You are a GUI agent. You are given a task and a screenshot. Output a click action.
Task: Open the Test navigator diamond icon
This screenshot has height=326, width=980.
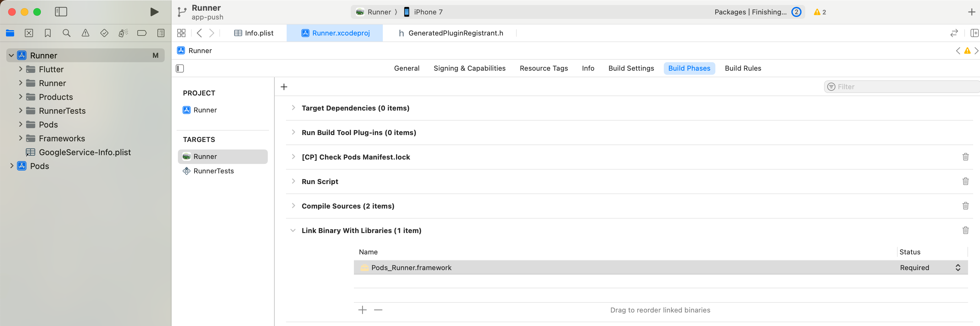(x=104, y=33)
